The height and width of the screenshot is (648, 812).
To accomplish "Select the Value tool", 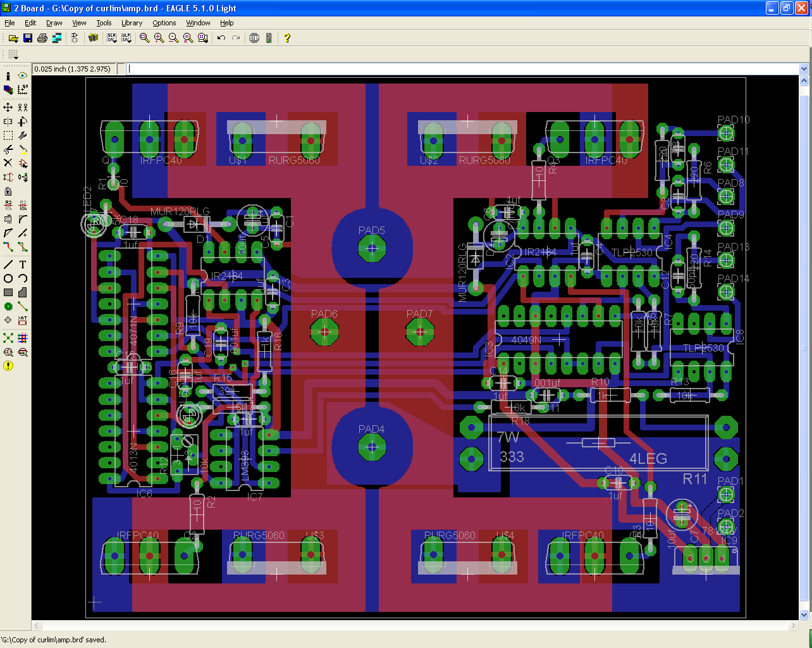I will [23, 205].
